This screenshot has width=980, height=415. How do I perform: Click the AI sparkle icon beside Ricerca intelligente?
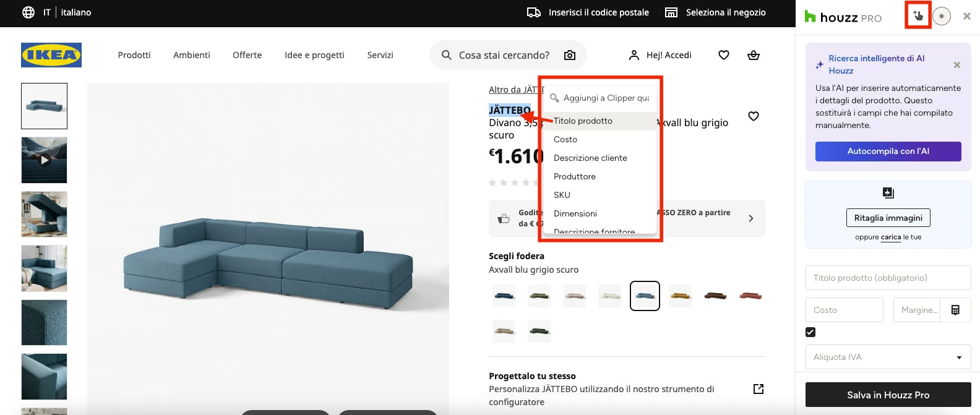pyautogui.click(x=819, y=64)
